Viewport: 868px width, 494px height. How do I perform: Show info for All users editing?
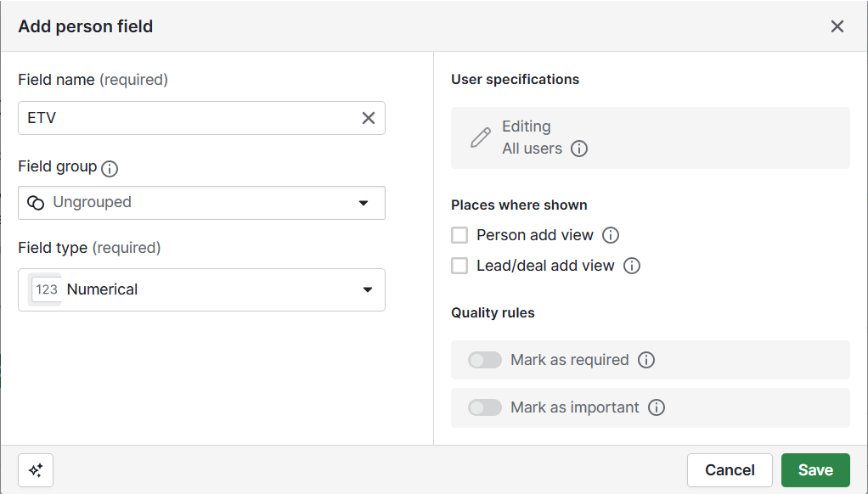pos(579,149)
